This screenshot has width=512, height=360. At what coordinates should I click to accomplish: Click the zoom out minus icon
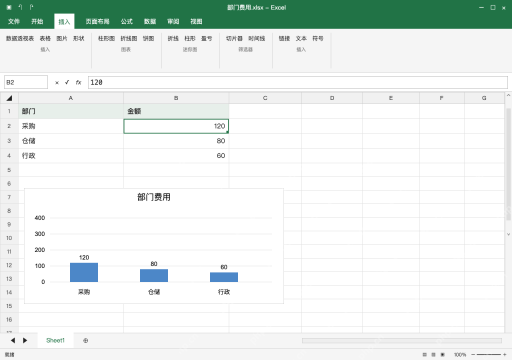[x=473, y=355]
